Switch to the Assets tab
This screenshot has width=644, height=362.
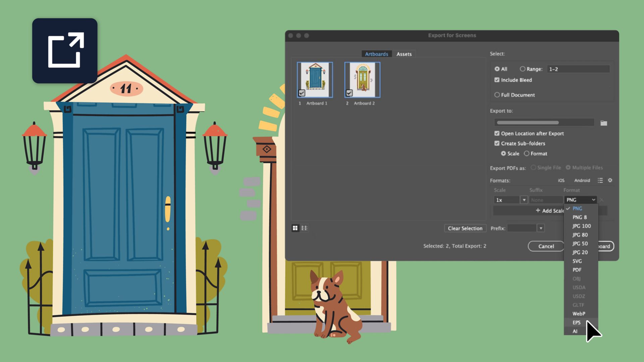[404, 54]
